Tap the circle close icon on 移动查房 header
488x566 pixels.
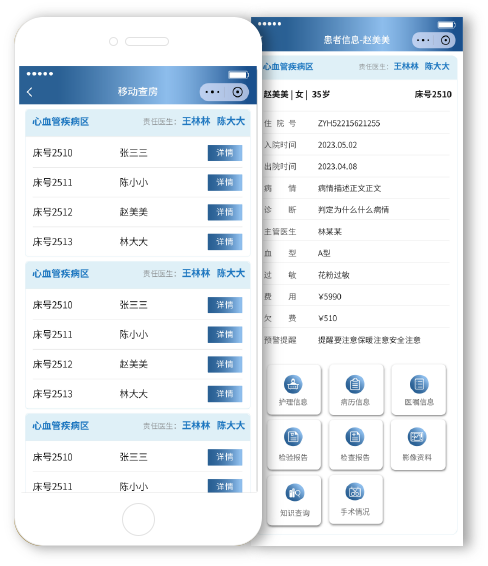pos(238,92)
